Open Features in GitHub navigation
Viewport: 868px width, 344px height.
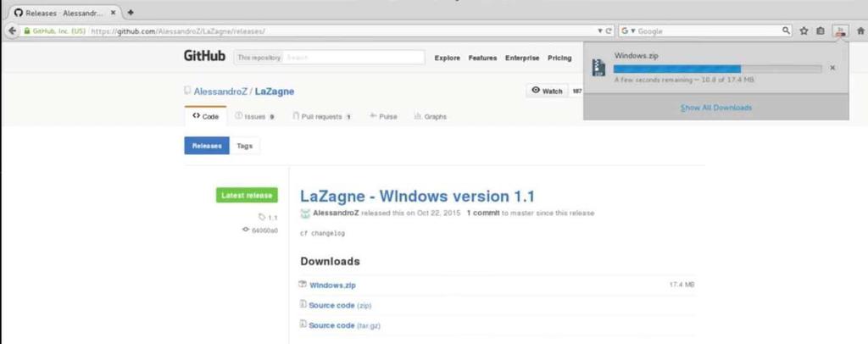[x=482, y=58]
